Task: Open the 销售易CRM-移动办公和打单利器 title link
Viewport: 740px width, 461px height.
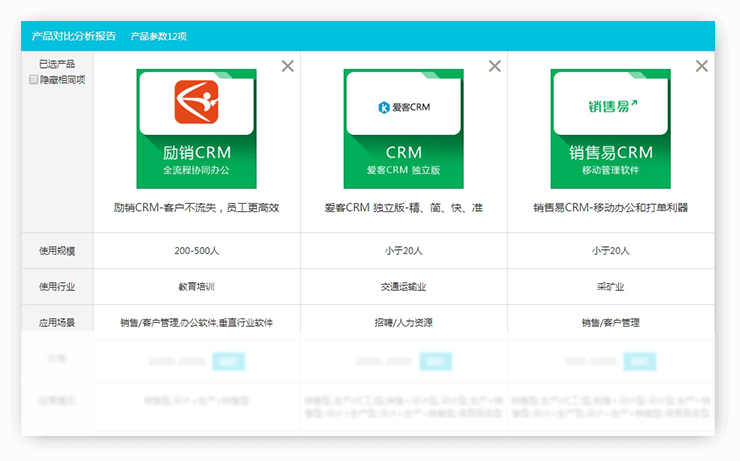Action: coord(610,208)
